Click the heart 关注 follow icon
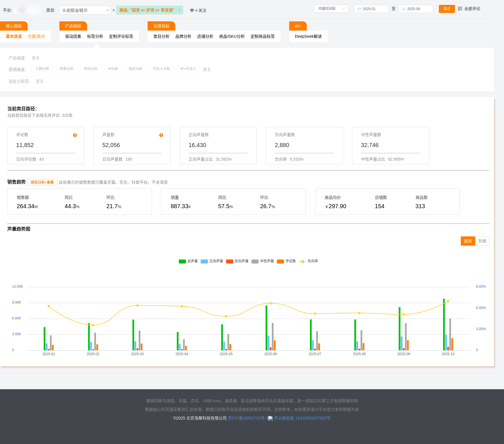 coord(192,10)
